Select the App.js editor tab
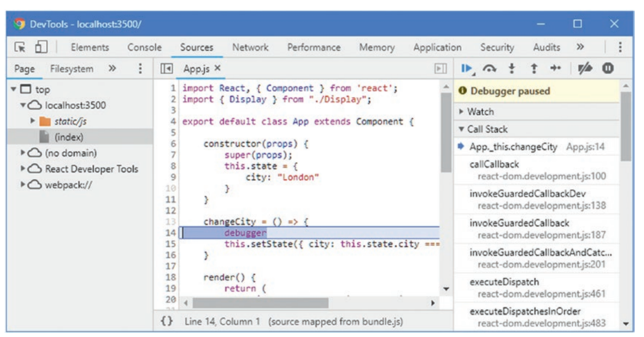Image resolution: width=644 pixels, height=337 pixels. pos(196,69)
